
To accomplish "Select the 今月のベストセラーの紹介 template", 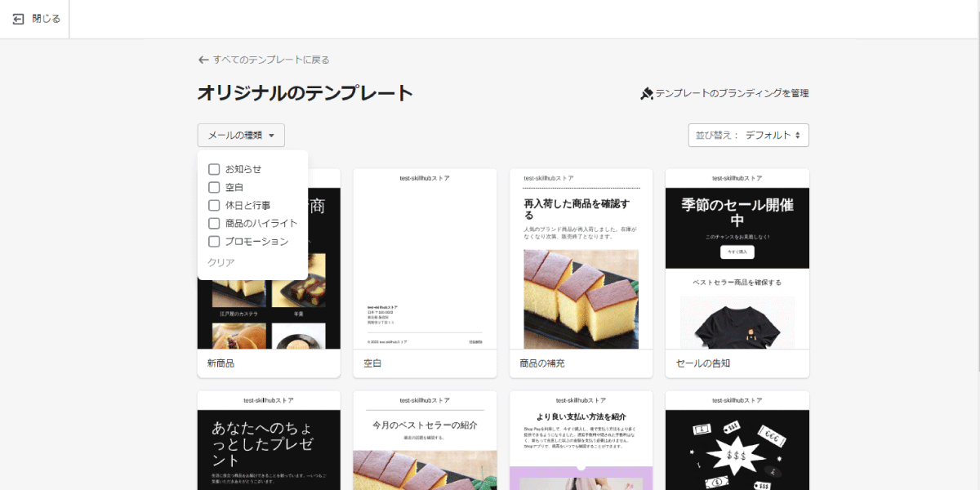I will [x=425, y=440].
